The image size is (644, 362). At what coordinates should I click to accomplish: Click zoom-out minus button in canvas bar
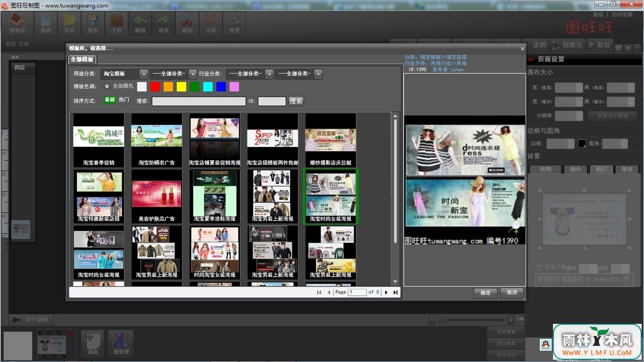pos(431,320)
